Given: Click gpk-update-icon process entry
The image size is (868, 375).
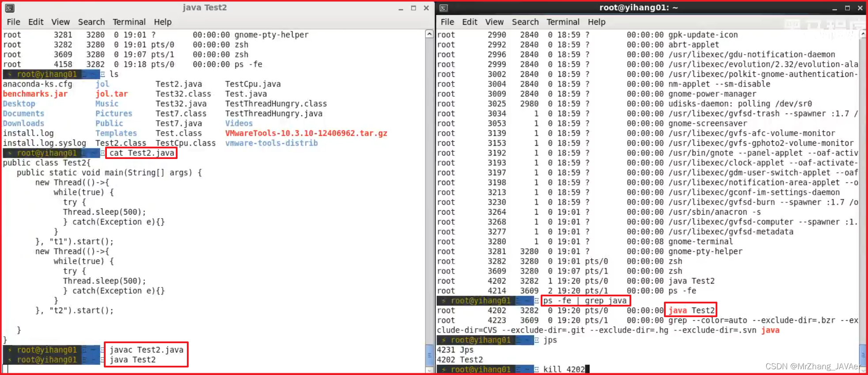Looking at the screenshot, I should click(x=703, y=34).
